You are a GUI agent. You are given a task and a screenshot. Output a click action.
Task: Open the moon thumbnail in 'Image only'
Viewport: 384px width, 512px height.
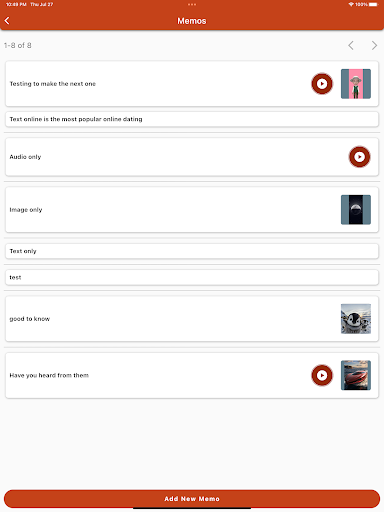coord(356,210)
